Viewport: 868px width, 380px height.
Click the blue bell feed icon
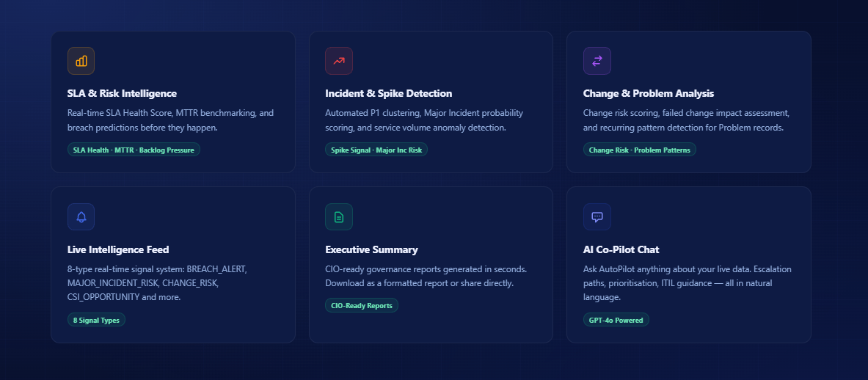(81, 216)
